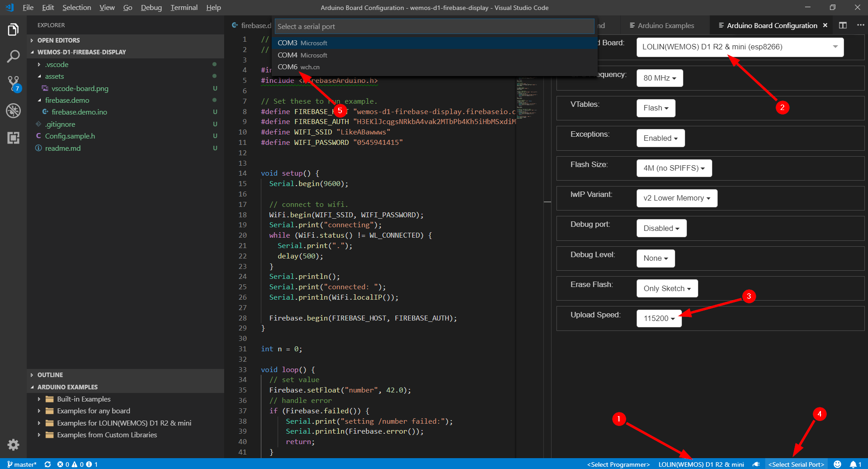Viewport: 868px width, 469px height.
Task: Open the lwIP Variant dropdown
Action: tap(677, 198)
